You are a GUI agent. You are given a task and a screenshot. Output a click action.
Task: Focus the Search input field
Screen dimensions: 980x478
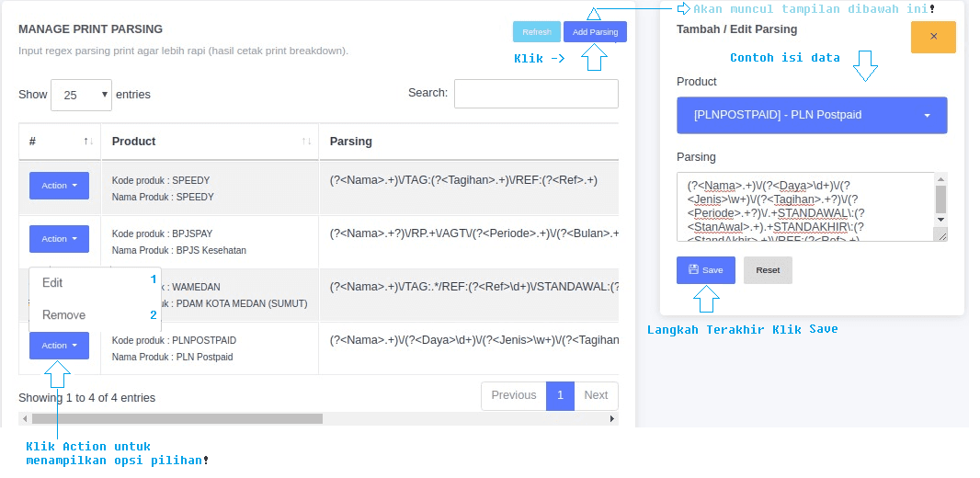pyautogui.click(x=536, y=94)
